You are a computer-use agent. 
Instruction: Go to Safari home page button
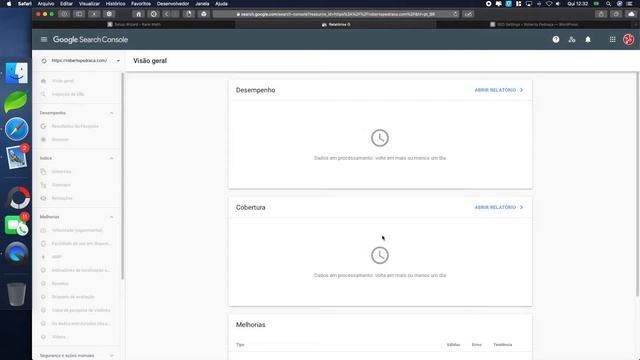click(x=138, y=14)
